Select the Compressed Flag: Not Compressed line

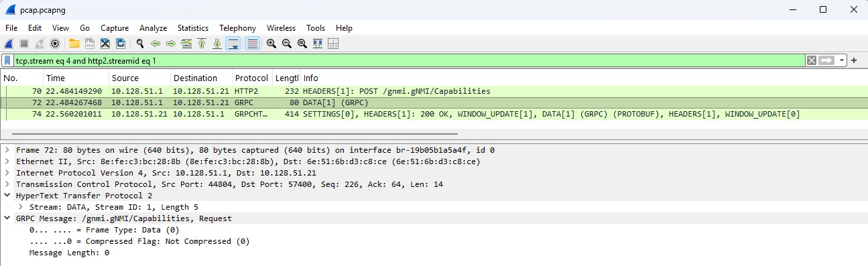pyautogui.click(x=139, y=241)
